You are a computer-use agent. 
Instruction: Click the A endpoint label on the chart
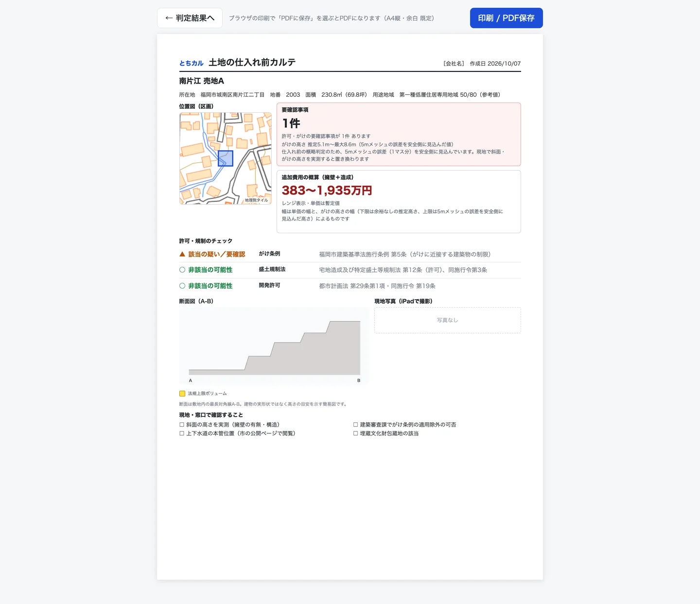(x=191, y=380)
